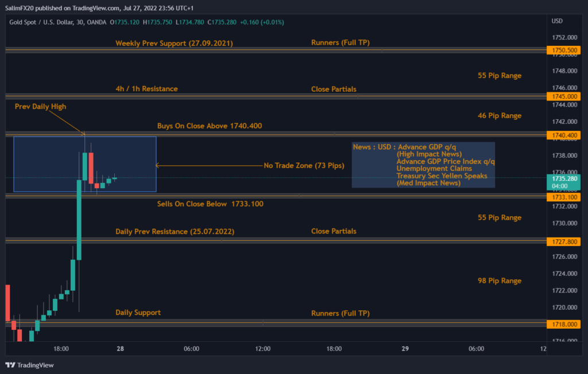Click the green current price 1735.280 label

point(564,182)
